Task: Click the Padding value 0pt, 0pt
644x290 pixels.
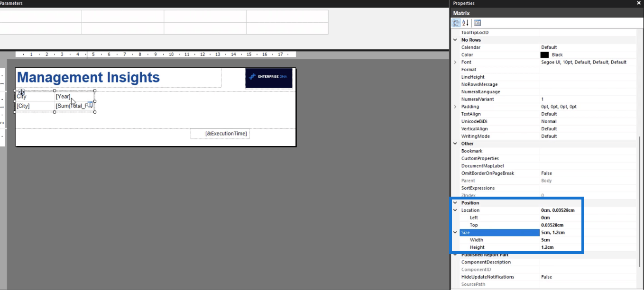Action: 559,107
